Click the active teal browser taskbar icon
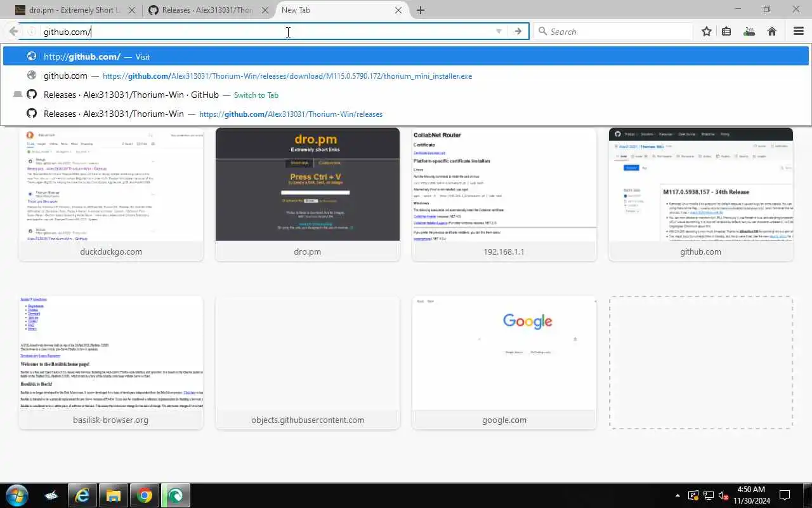 176,495
